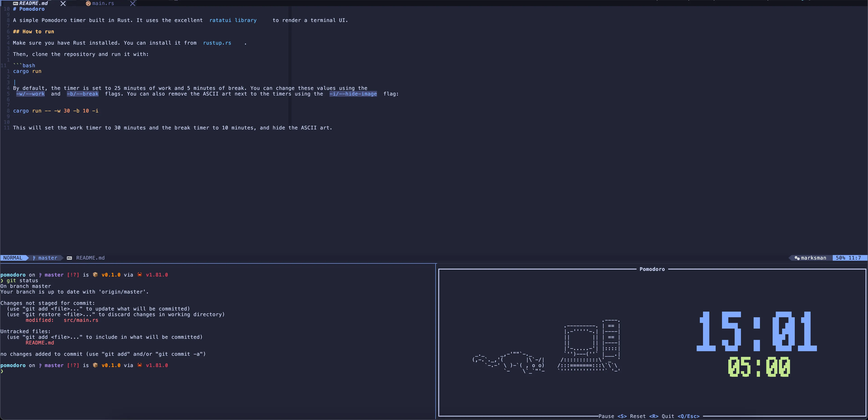
Task: Click the green 05:00 break timer
Action: [759, 367]
